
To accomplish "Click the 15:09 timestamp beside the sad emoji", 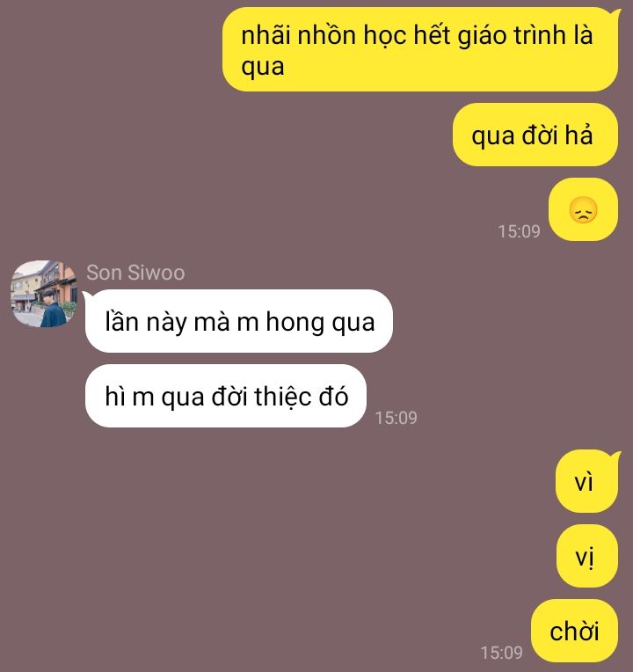I will point(519,231).
